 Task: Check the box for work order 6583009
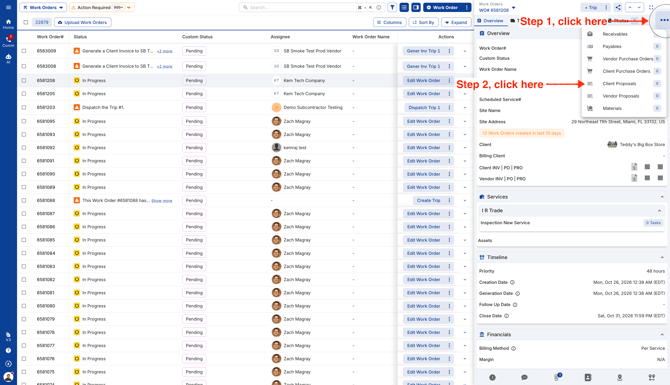tap(24, 51)
